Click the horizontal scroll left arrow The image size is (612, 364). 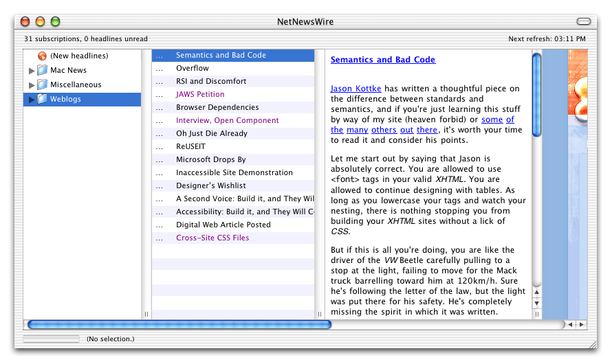click(570, 325)
